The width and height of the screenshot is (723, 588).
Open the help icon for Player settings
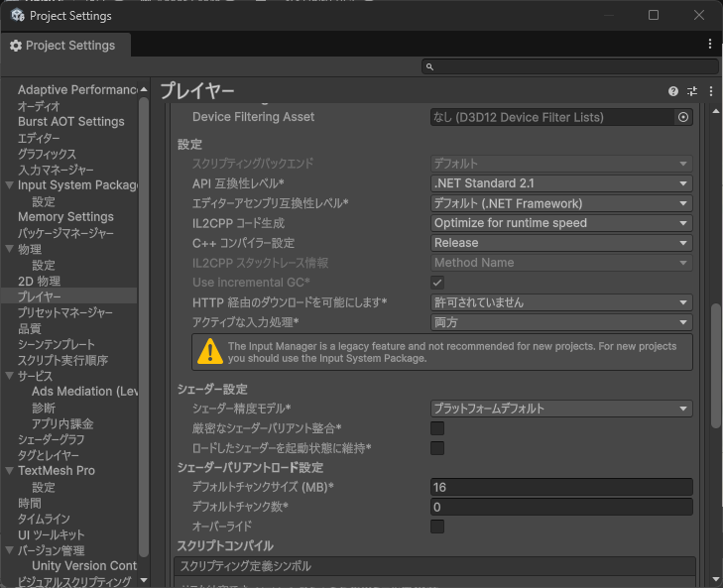tap(672, 91)
